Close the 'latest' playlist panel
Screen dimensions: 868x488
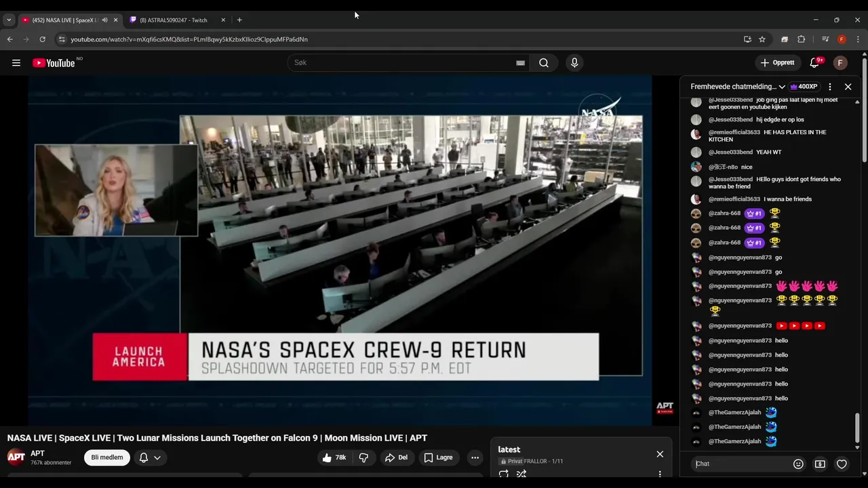(660, 454)
